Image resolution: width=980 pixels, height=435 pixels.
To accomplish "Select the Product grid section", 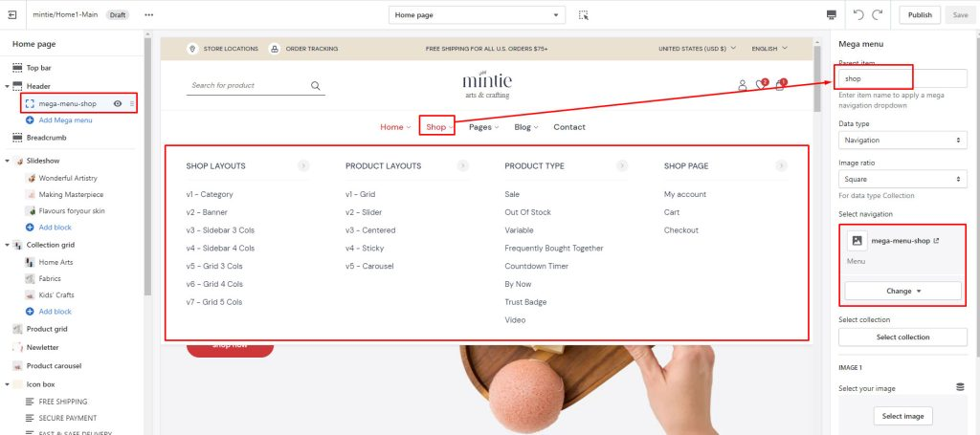I will pos(47,329).
